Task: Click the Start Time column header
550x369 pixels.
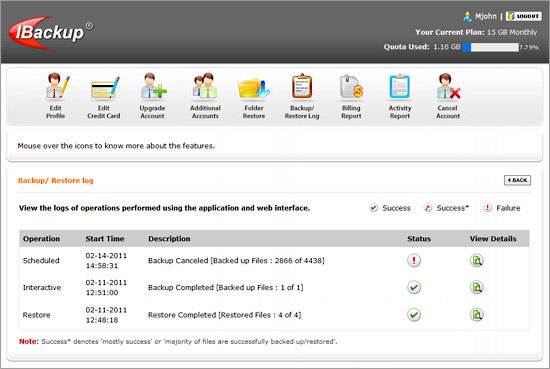Action: (105, 239)
